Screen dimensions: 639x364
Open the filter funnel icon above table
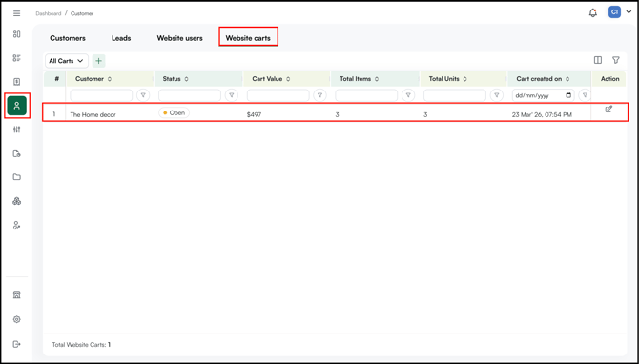click(616, 60)
